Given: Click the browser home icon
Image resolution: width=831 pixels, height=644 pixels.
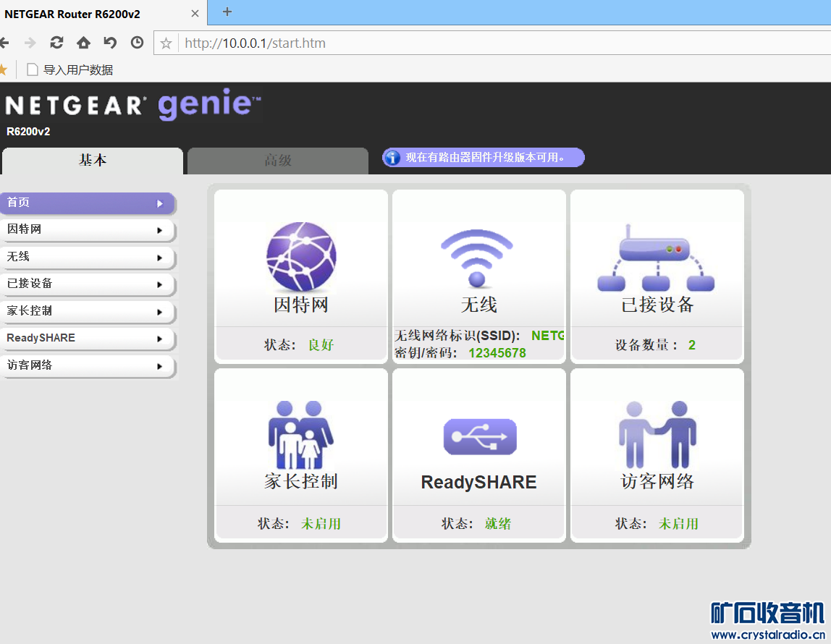Looking at the screenshot, I should pos(83,43).
